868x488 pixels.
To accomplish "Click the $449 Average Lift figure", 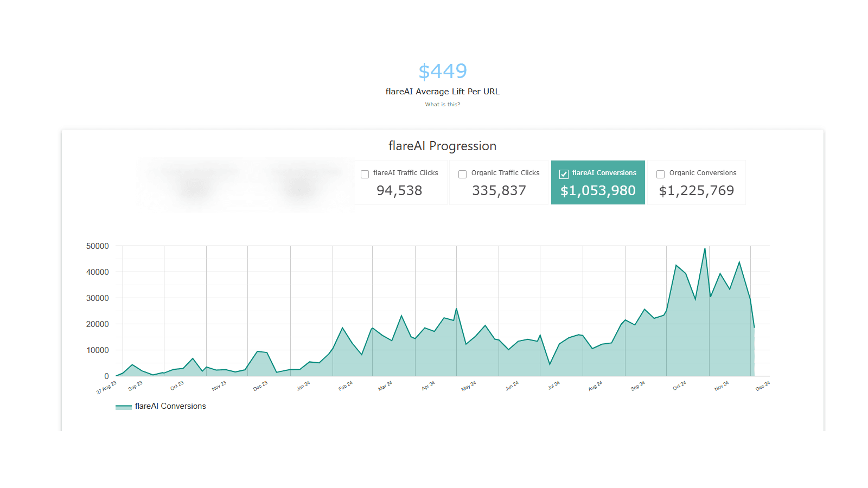I will 443,70.
